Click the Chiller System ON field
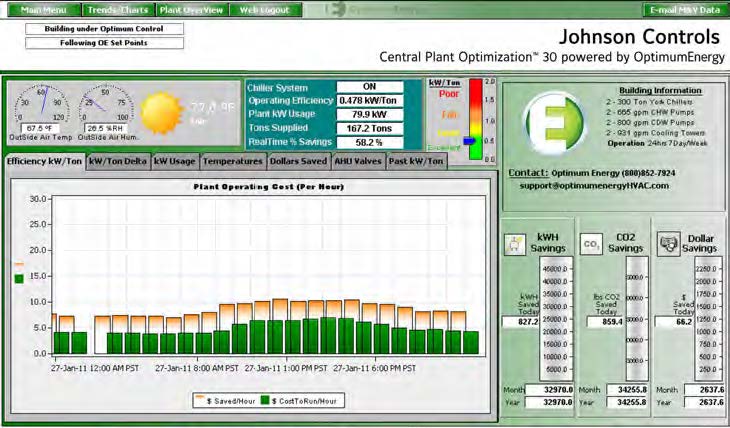Screen dimensions: 730x428 370,87
